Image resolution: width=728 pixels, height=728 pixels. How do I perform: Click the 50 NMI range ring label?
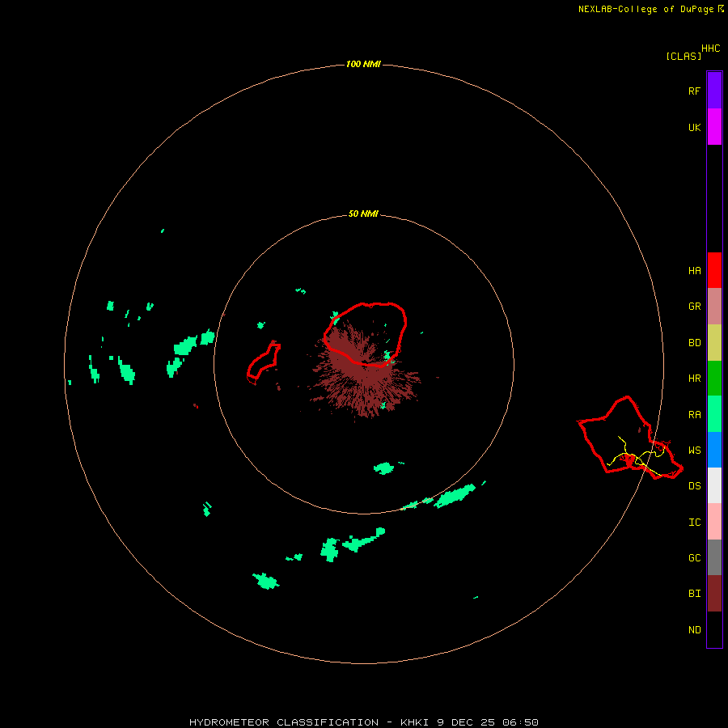coord(363,214)
